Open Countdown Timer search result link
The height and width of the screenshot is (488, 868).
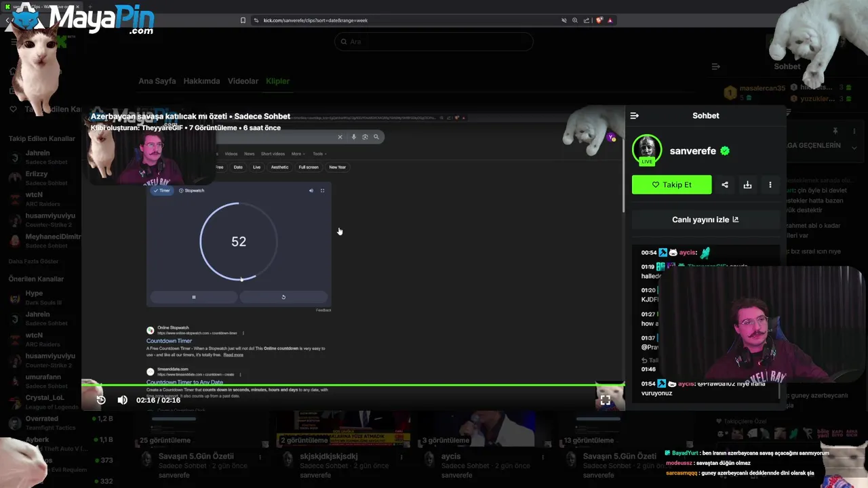[169, 341]
